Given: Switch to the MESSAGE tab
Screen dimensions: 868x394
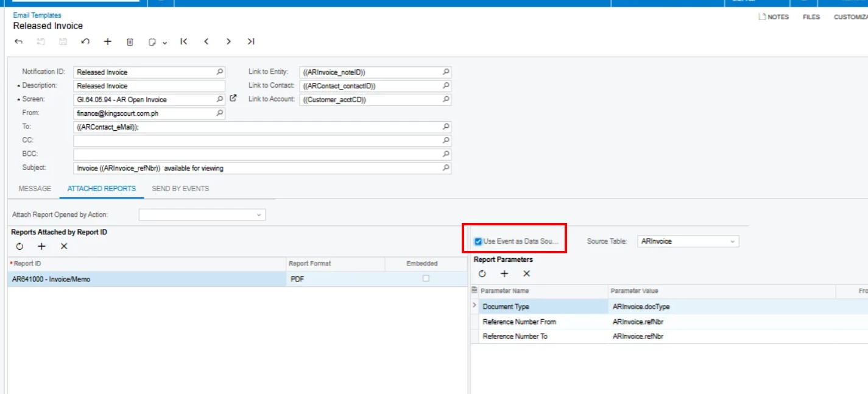Looking at the screenshot, I should tap(35, 189).
